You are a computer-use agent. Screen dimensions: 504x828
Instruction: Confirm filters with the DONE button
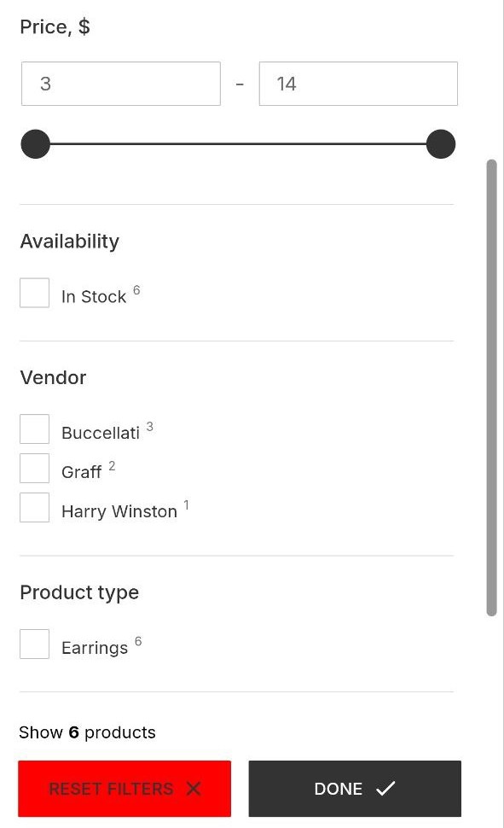355,789
